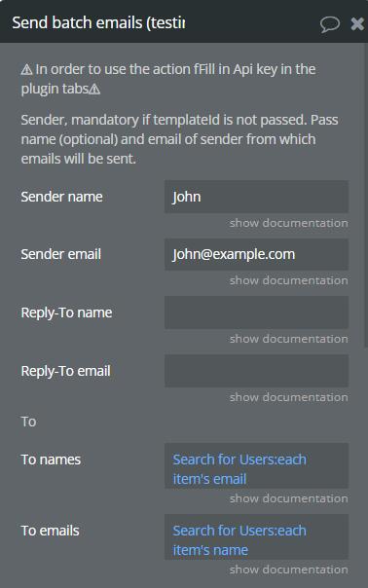
Task: Click the Sender name input containing John
Action: pyautogui.click(x=256, y=197)
